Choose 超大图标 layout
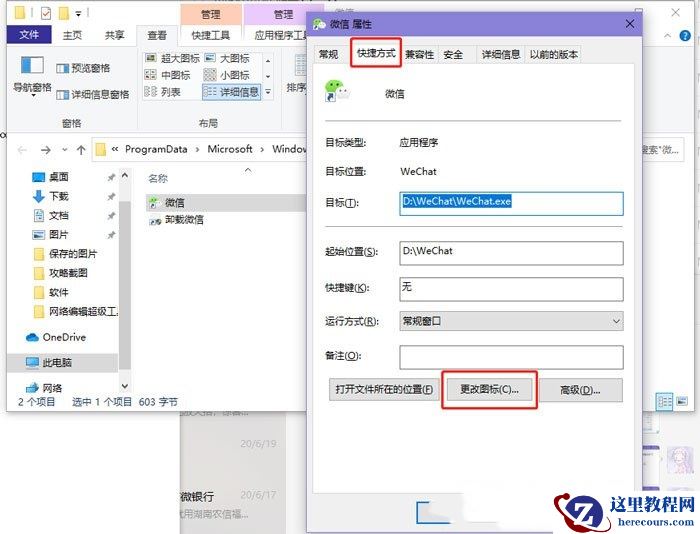This screenshot has height=534, width=700. point(172,58)
